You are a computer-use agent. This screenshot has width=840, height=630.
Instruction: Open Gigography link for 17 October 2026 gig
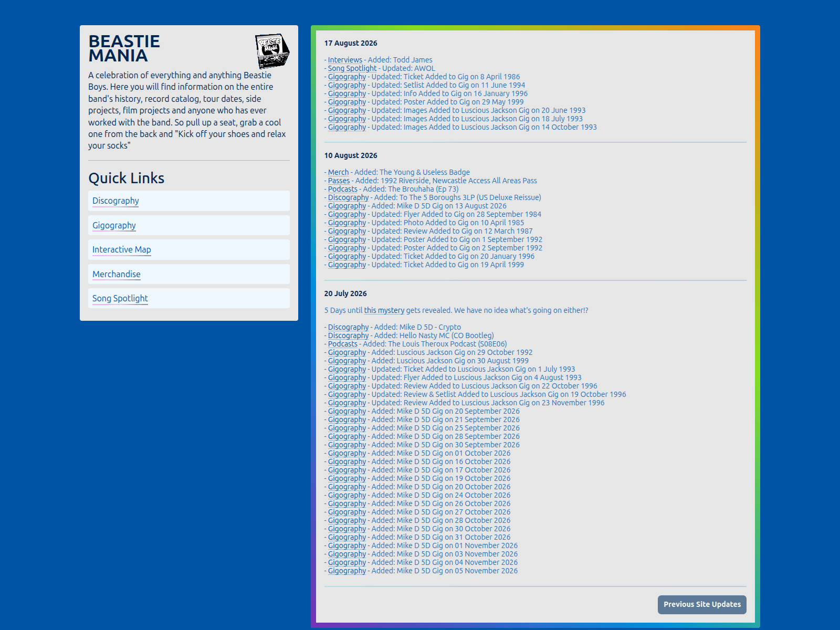point(347,470)
